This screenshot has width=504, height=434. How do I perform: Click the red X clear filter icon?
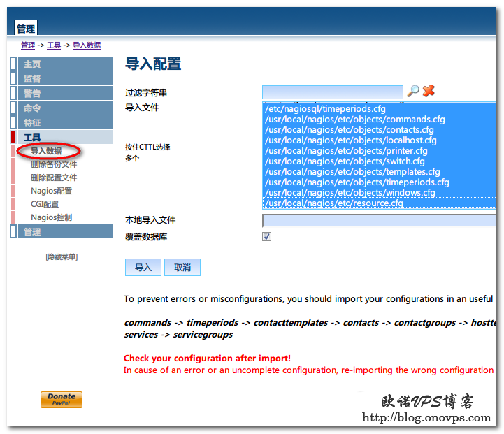[x=429, y=92]
